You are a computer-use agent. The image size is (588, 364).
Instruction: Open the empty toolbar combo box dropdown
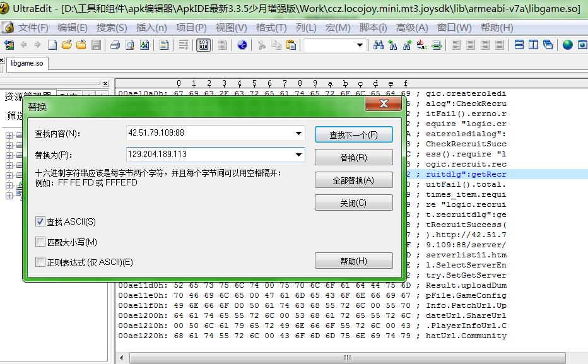pos(360,45)
